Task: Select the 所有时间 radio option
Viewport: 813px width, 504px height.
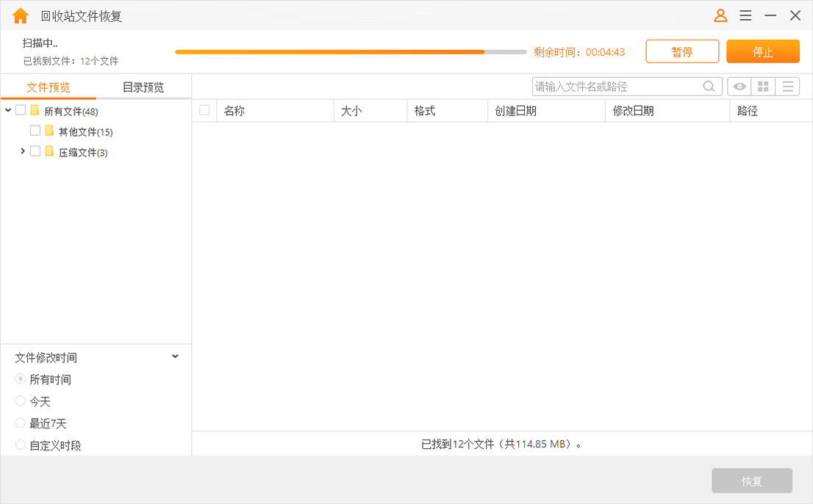Action: 21,379
